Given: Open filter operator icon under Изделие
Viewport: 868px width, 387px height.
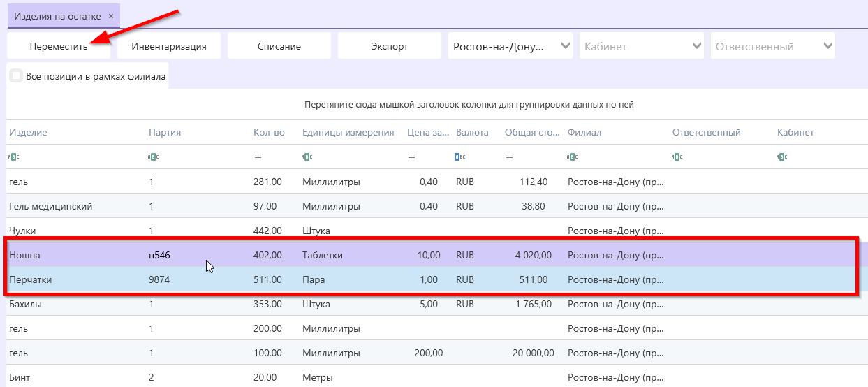Looking at the screenshot, I should tap(13, 157).
